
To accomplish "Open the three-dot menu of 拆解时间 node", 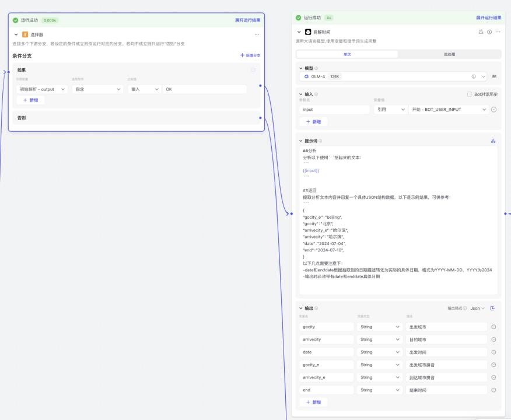I will point(498,32).
